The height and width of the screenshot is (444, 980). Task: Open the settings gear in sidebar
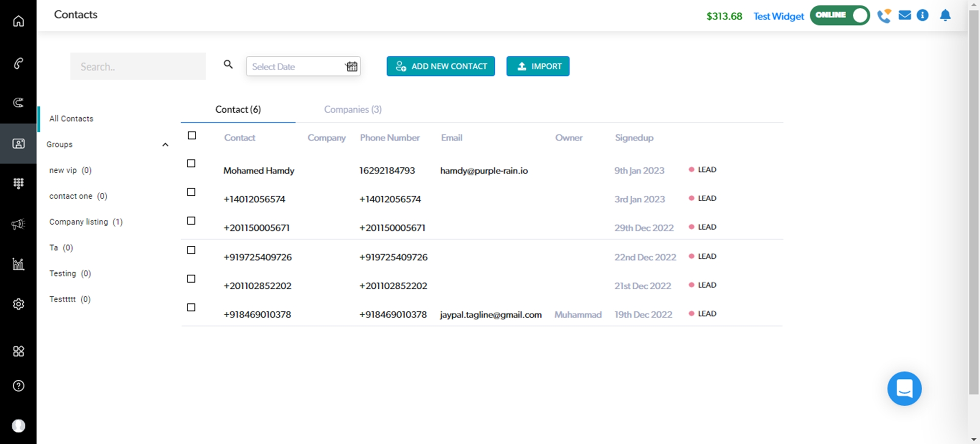coord(18,304)
